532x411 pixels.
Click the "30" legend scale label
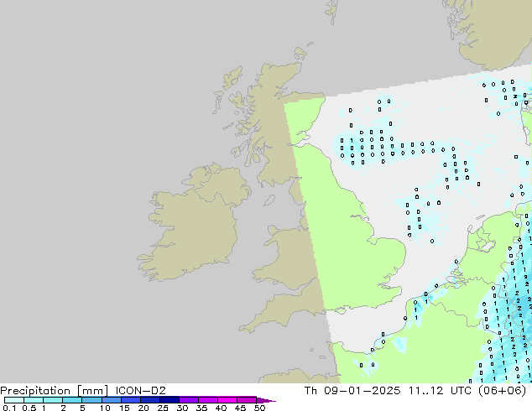pos(182,408)
